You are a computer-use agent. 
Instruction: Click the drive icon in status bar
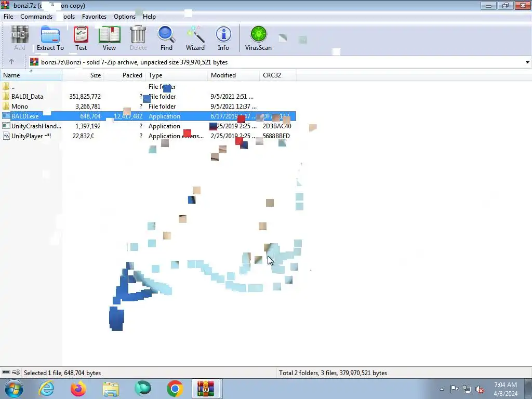6,372
